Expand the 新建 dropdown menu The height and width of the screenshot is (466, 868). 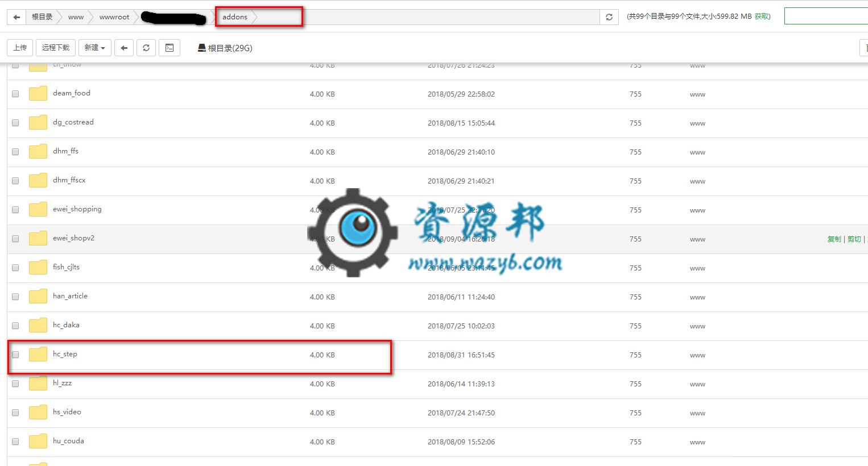tap(94, 48)
